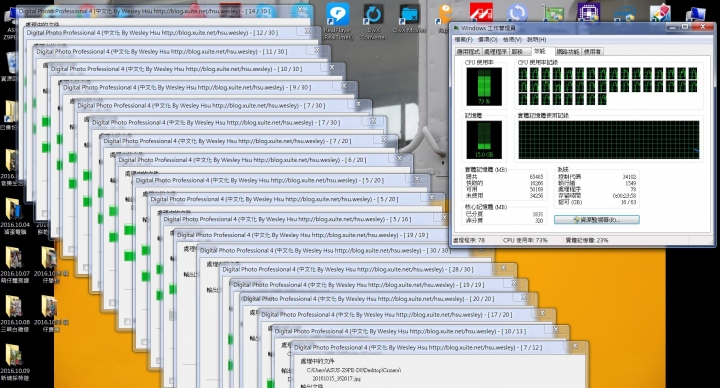Click the Intel shortcut icon on desktop
Screen dimensions: 720x388
tap(625, 13)
